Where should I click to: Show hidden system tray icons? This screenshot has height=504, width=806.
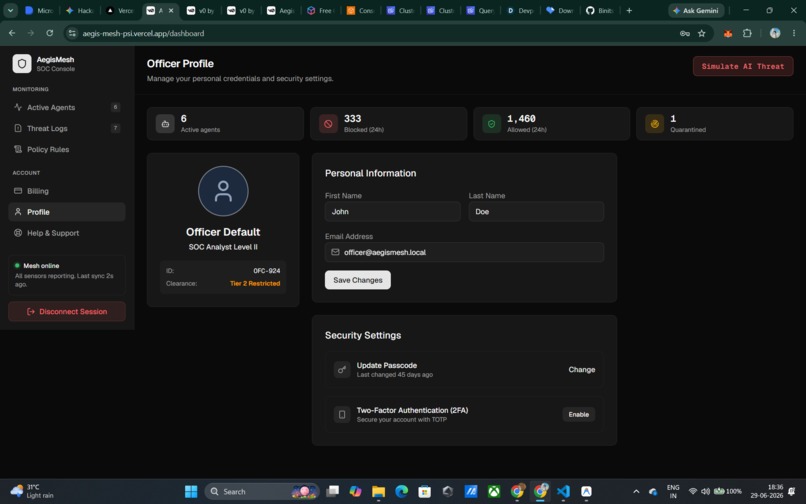pyautogui.click(x=636, y=491)
